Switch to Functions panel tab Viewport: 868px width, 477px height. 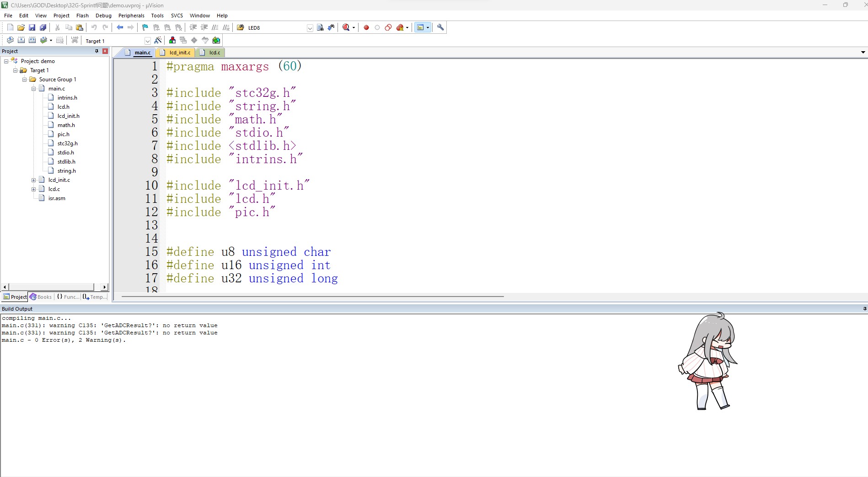[x=68, y=297]
